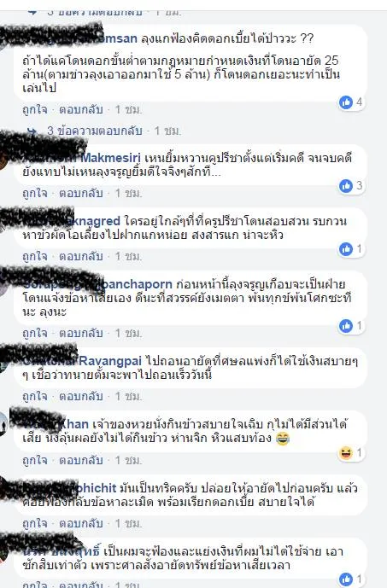
Task: Click ถูกใจ under the Ravangpai comment
Action: (x=34, y=396)
